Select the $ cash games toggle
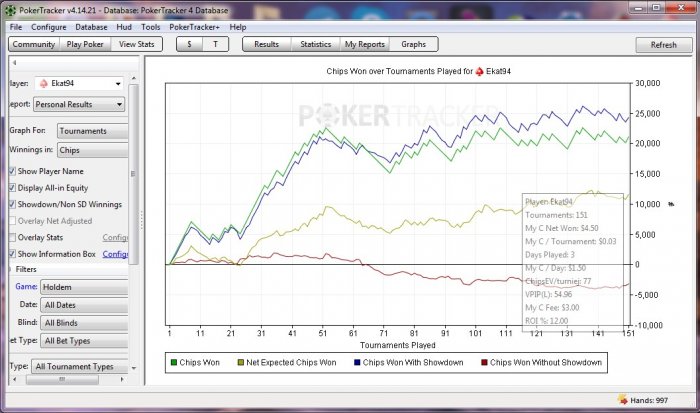 coord(189,44)
